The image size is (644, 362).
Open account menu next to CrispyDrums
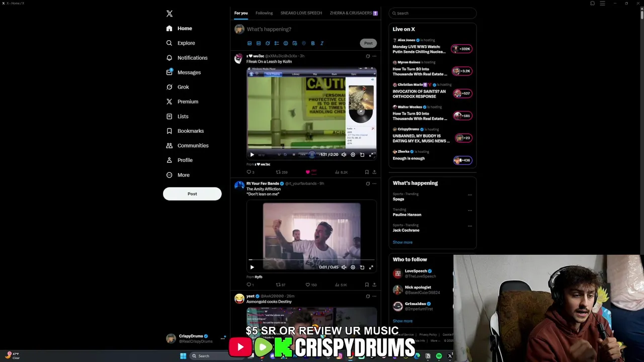point(222,338)
